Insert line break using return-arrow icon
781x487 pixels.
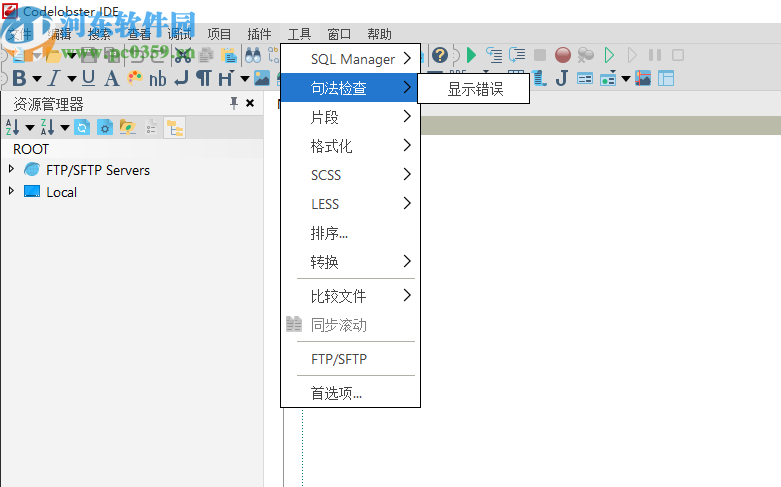[181, 78]
